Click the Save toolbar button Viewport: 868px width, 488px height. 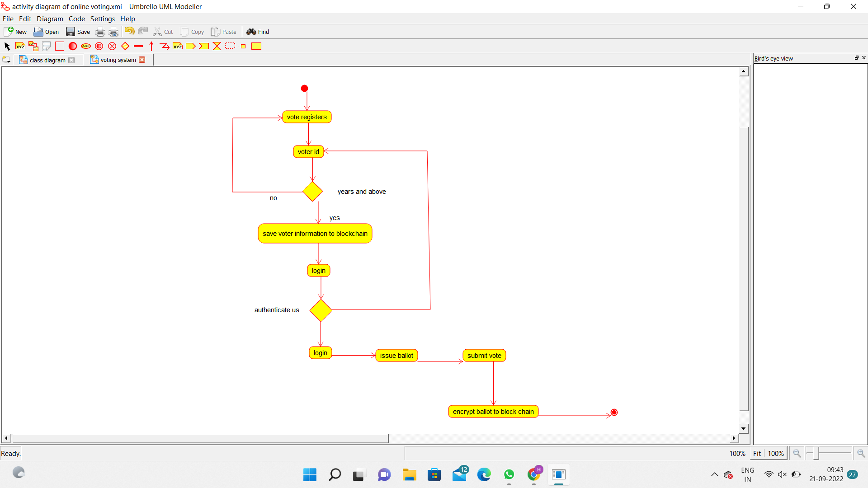click(x=78, y=32)
